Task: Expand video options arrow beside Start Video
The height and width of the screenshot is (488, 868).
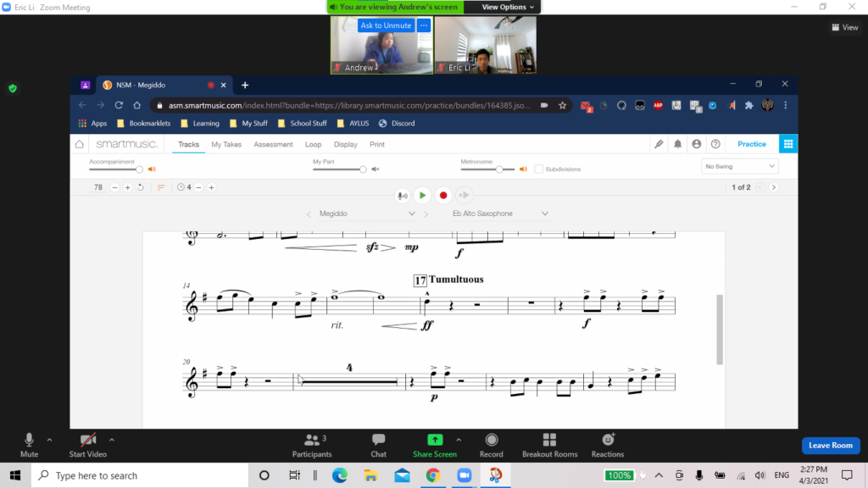Action: (112, 440)
